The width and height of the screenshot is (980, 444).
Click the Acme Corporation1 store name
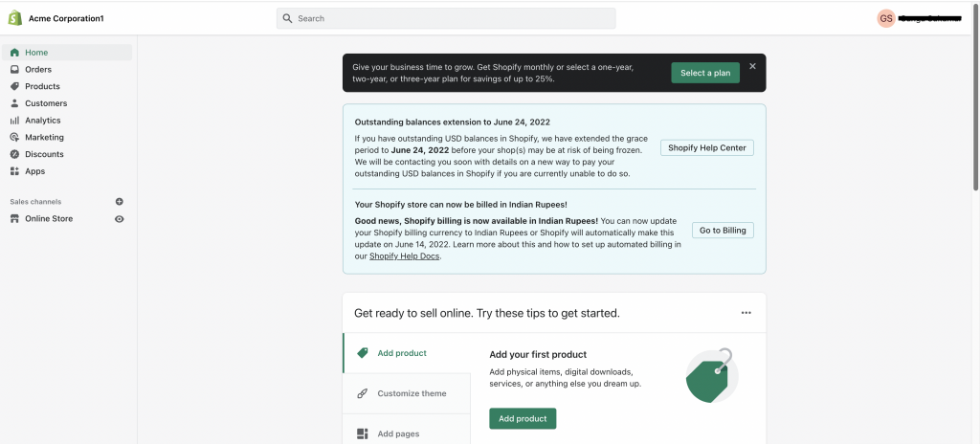[x=66, y=19]
